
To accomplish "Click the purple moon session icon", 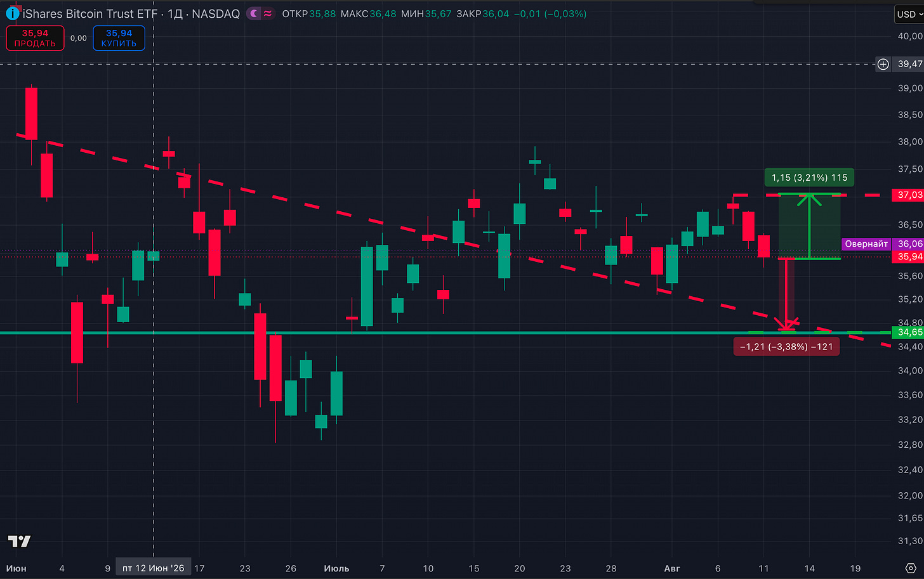I will pos(254,13).
